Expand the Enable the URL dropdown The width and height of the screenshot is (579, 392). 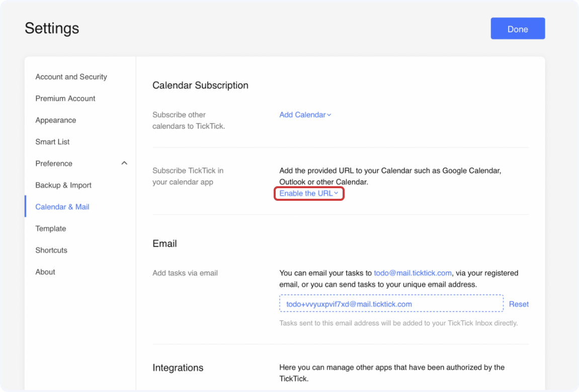306,193
